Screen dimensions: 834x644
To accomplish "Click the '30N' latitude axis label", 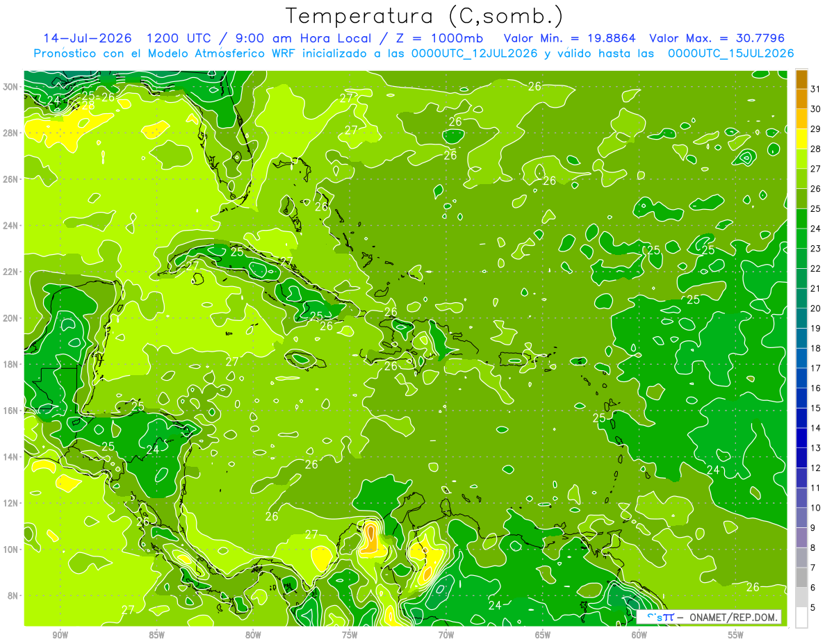I will coord(10,87).
